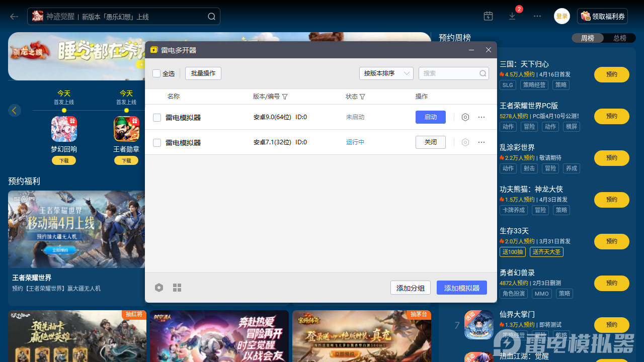Image resolution: width=644 pixels, height=362 pixels.
Task: Switch to the 总榜 tab
Action: (620, 38)
